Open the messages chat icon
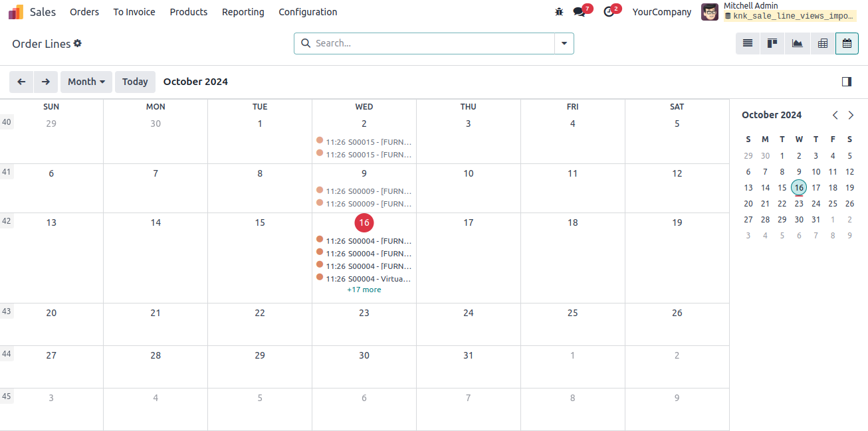868x431 pixels. point(580,12)
